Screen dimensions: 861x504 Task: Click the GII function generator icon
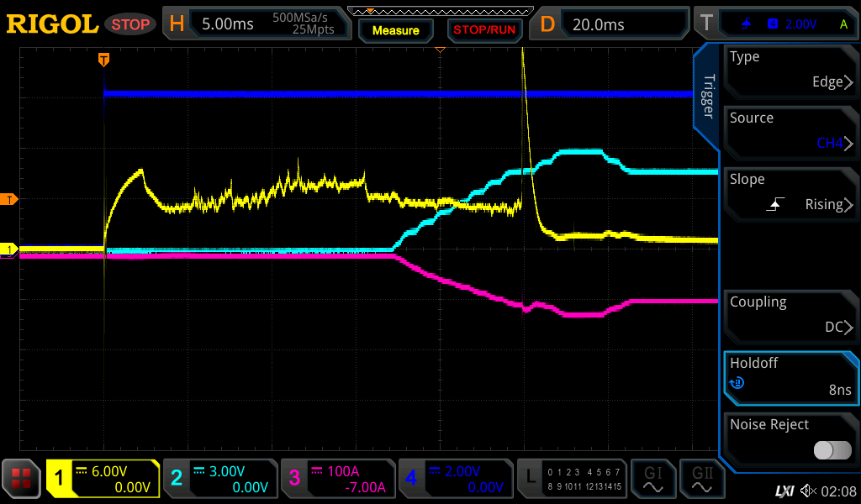pos(702,478)
